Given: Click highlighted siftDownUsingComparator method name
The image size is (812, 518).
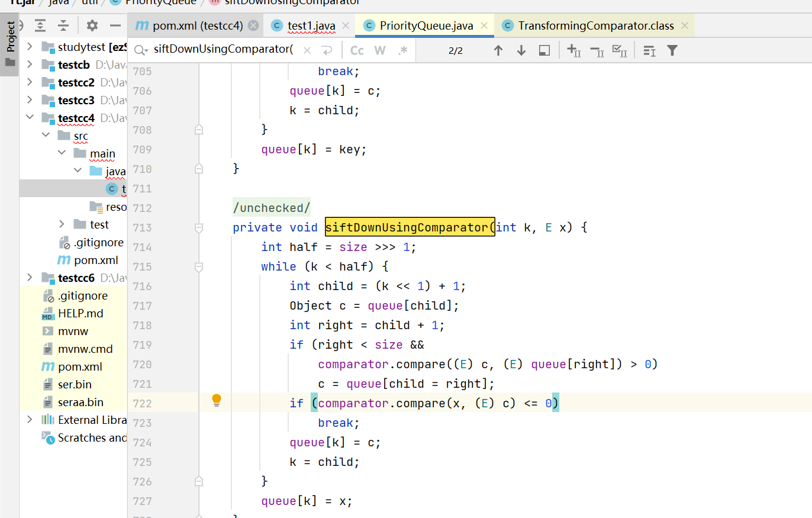Looking at the screenshot, I should (x=410, y=227).
